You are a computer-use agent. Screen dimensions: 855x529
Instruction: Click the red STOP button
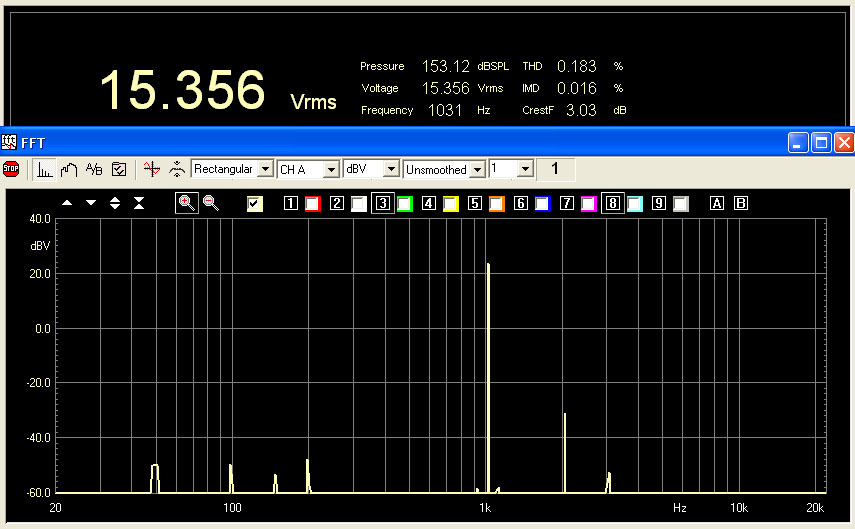pyautogui.click(x=11, y=169)
